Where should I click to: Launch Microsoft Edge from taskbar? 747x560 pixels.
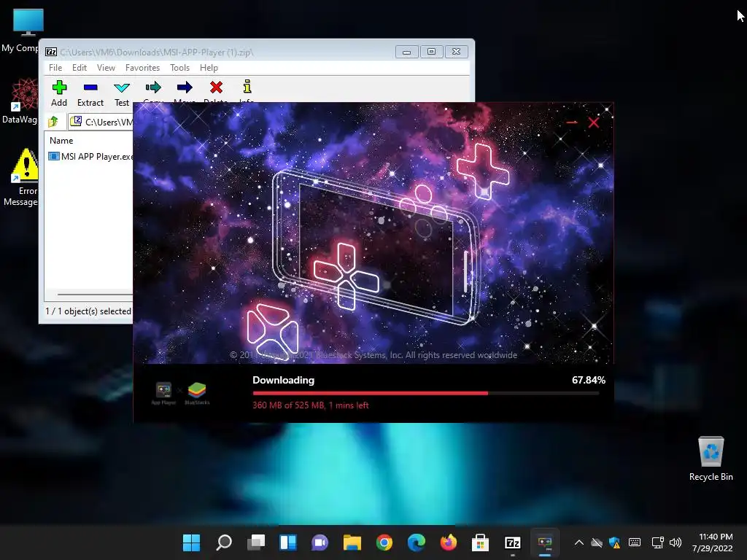tap(416, 542)
